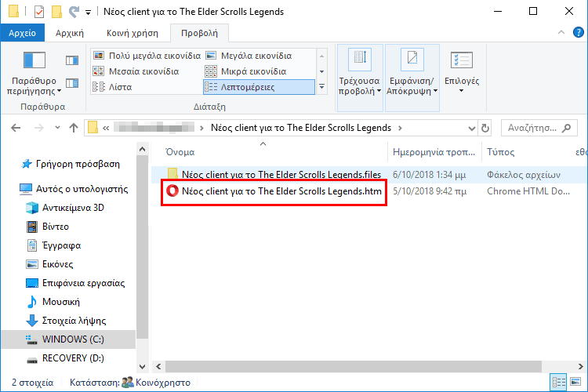Select the Λίστα layout option

click(120, 86)
